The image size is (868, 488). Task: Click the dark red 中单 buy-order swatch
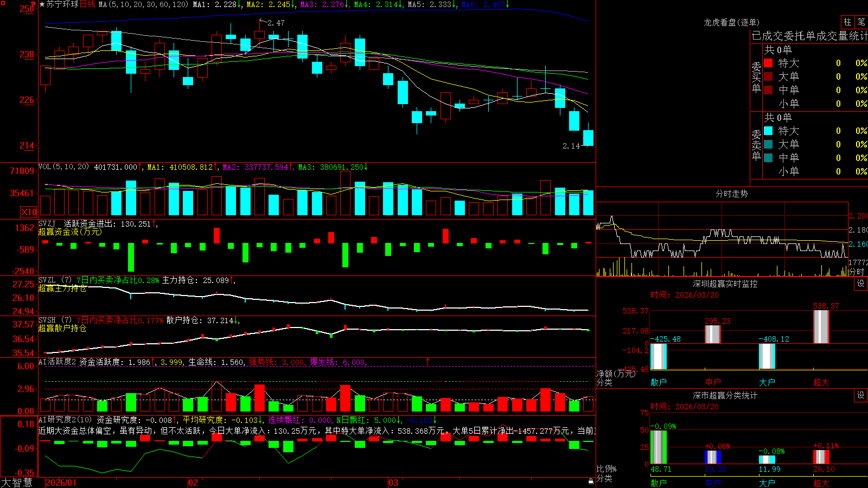tap(768, 90)
